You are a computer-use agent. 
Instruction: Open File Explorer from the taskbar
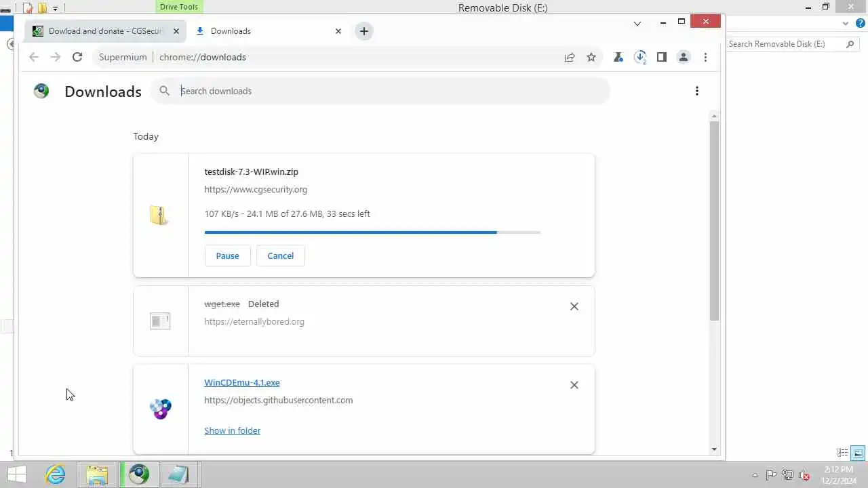tap(97, 474)
